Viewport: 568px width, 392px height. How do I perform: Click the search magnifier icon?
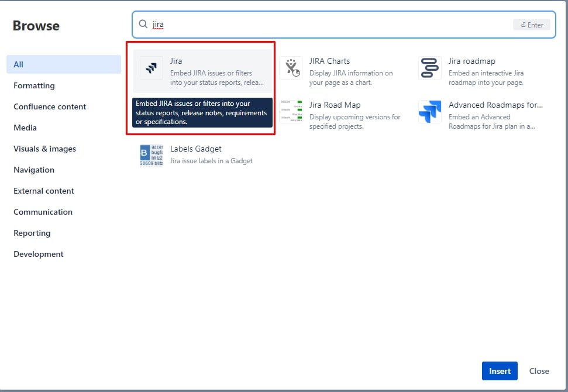coord(143,24)
